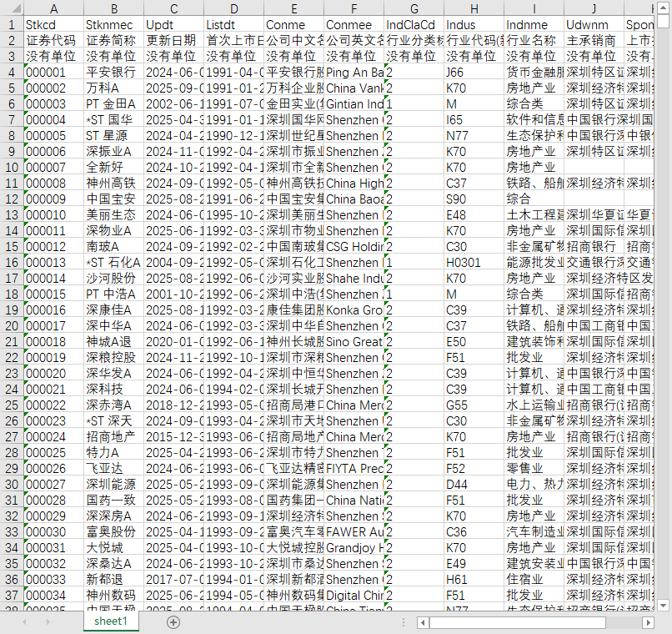Click the Stkcd header cell
Screen dimensions: 672x634
(53, 24)
